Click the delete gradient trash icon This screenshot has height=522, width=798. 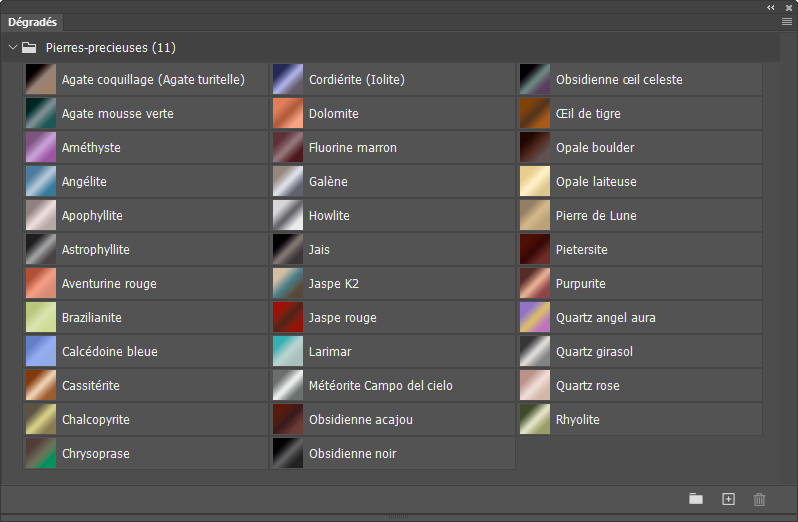click(x=759, y=499)
